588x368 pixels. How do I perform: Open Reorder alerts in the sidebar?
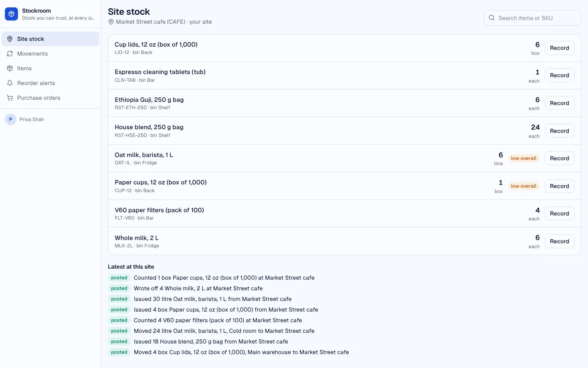(51, 83)
